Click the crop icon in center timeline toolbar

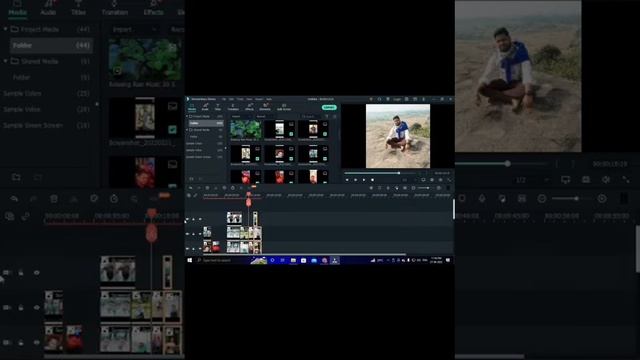224,188
